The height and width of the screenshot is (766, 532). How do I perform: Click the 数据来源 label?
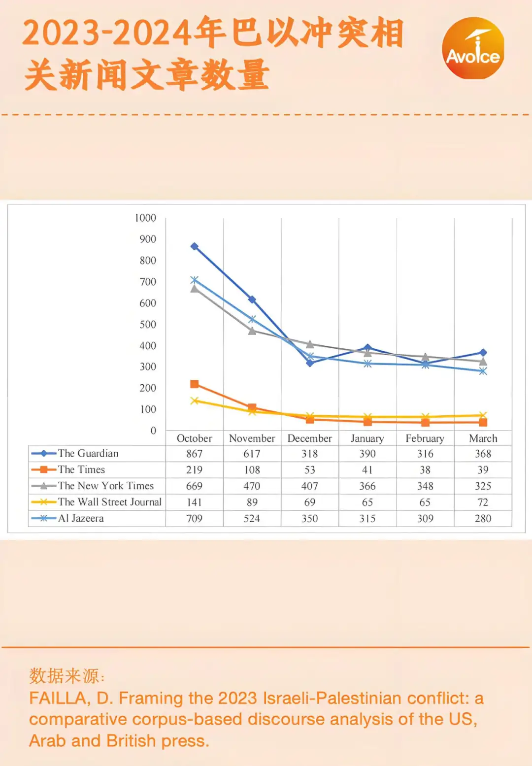(66, 676)
